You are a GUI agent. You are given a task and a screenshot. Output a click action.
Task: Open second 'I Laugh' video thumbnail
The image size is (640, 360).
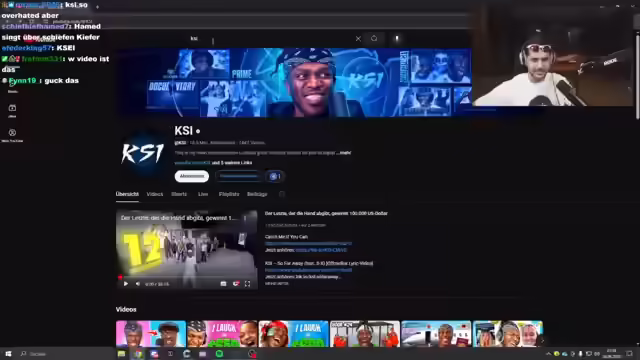pyautogui.click(x=222, y=334)
